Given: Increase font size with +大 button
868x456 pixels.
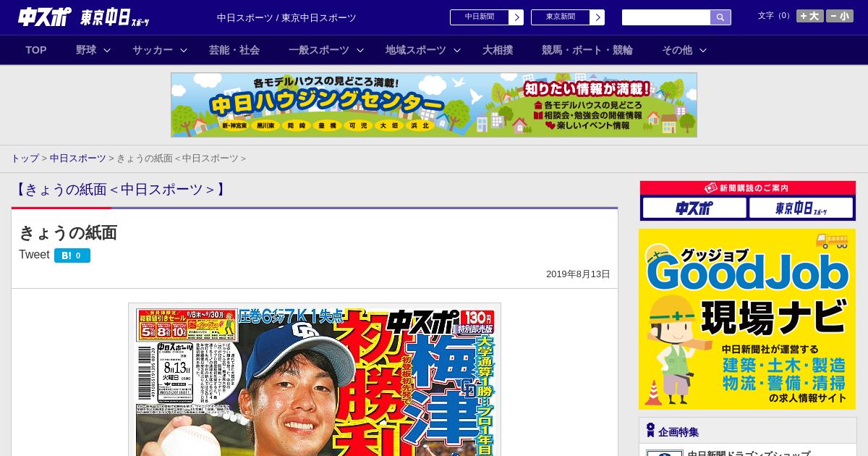Looking at the screenshot, I should (x=810, y=16).
